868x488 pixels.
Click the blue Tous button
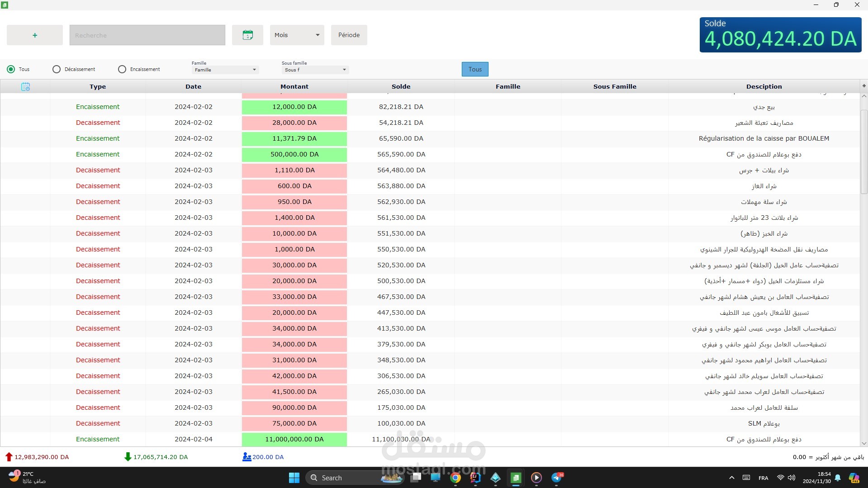point(475,69)
